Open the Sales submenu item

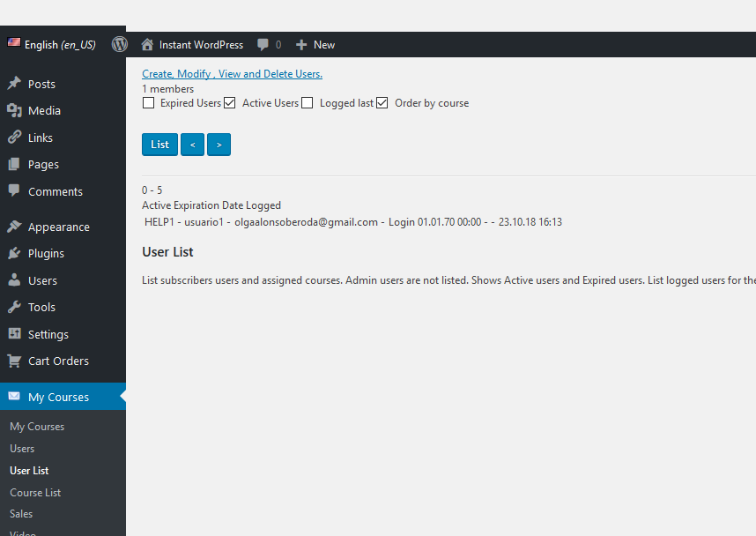pos(21,514)
